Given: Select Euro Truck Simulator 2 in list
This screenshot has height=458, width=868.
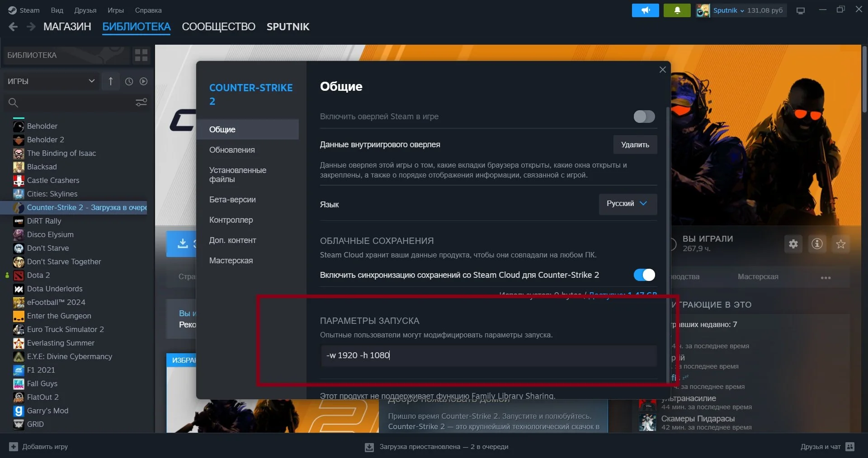Looking at the screenshot, I should (x=66, y=329).
